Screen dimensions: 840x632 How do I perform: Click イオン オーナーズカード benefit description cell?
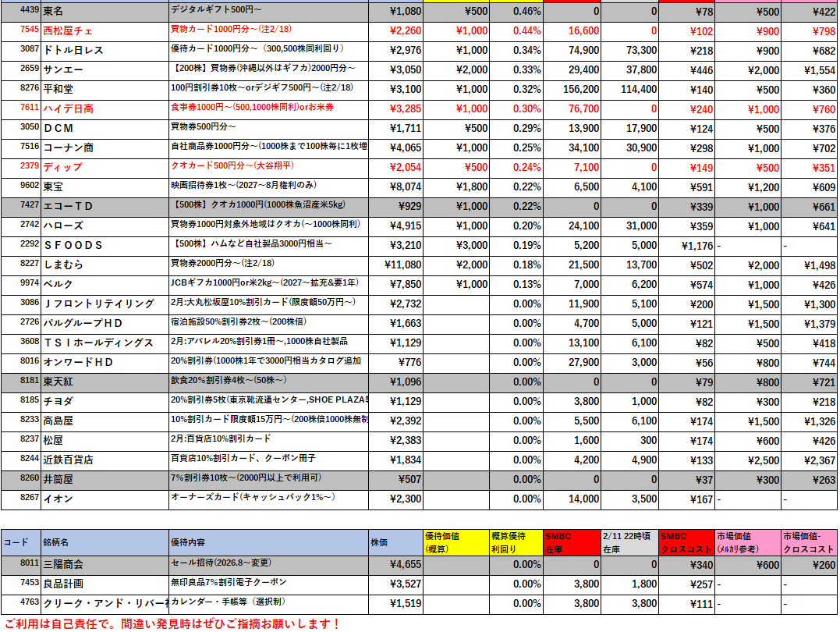tap(268, 499)
